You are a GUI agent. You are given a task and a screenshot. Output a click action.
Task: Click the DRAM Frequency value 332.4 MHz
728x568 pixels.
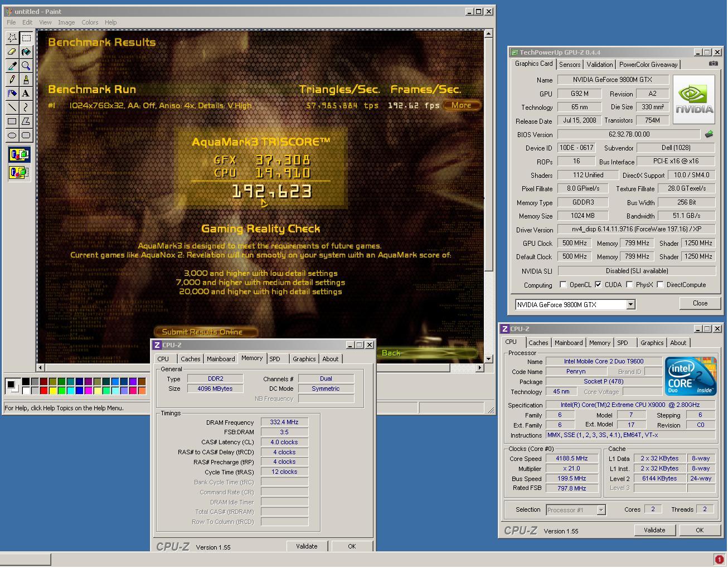(284, 423)
